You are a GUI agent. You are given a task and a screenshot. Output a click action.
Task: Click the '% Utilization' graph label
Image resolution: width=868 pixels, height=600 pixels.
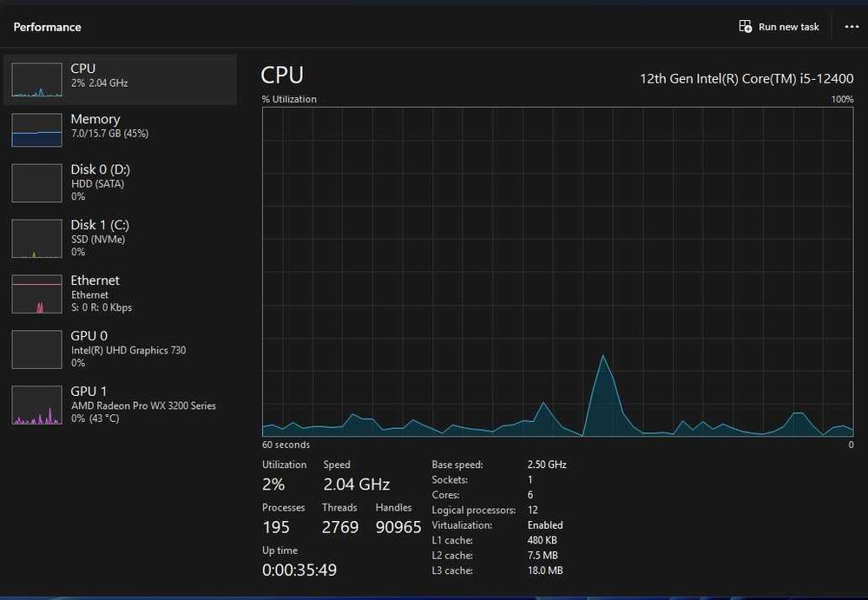[x=289, y=99]
